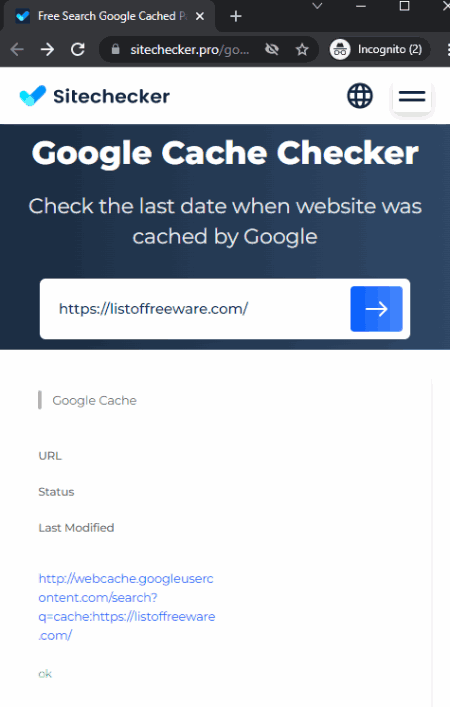Viewport: 450px width, 707px height.
Task: Click the URL input field with listoffreeware.com
Action: [x=195, y=309]
